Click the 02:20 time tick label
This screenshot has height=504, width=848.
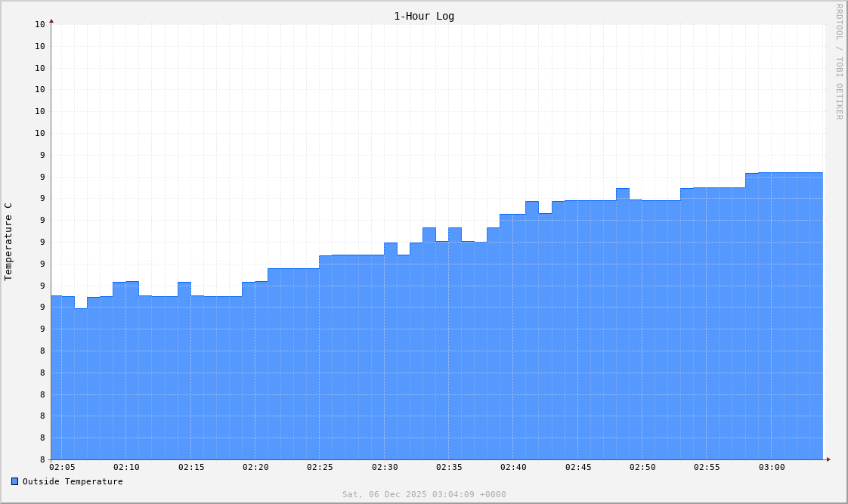256,467
